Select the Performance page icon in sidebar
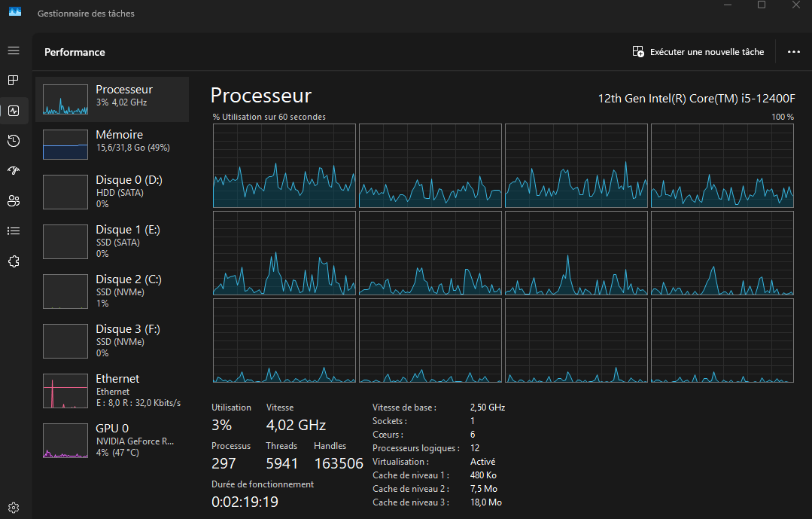Viewport: 812px width, 519px height. coord(14,111)
